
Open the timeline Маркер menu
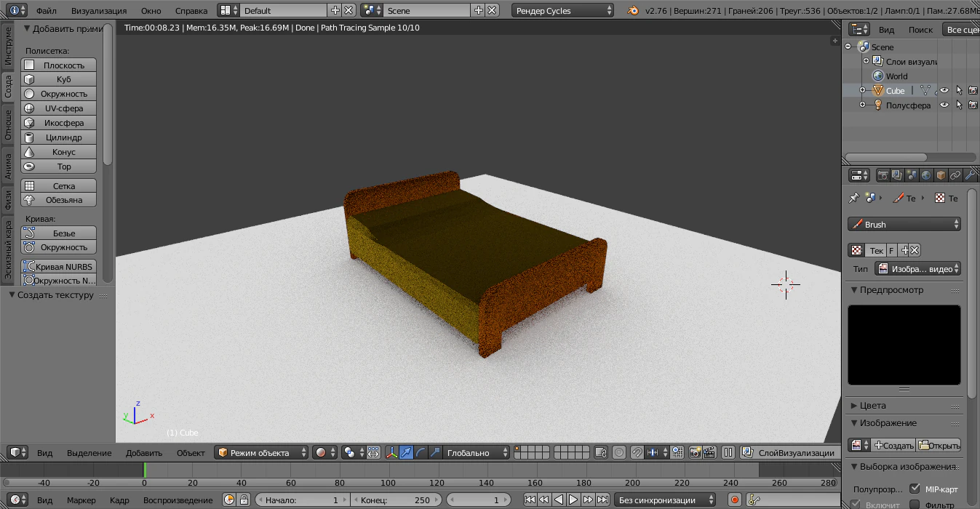tap(81, 500)
